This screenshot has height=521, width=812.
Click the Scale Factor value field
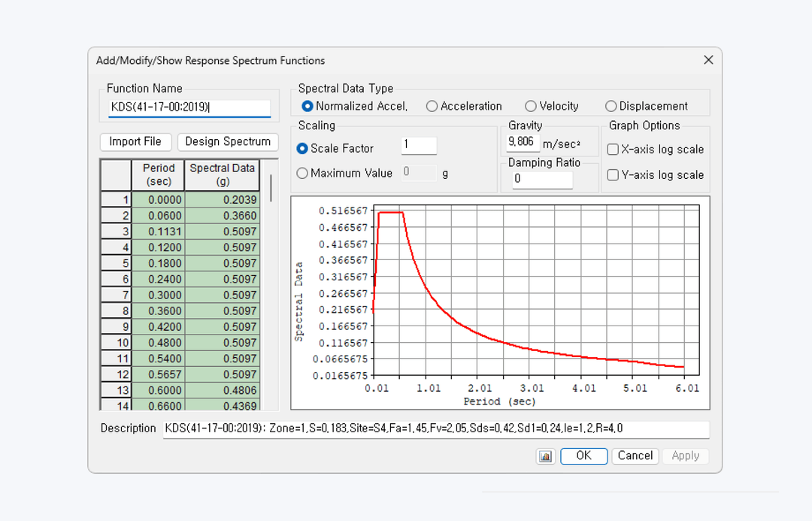click(x=419, y=145)
